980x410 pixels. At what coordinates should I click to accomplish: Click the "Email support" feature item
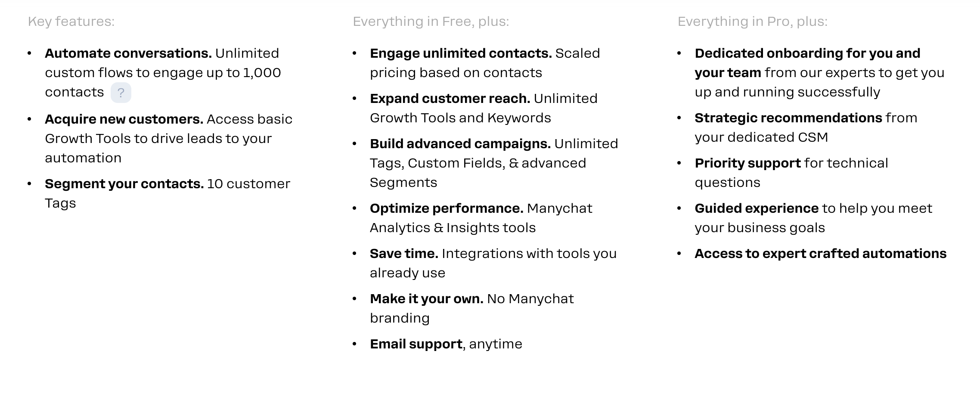click(x=416, y=344)
